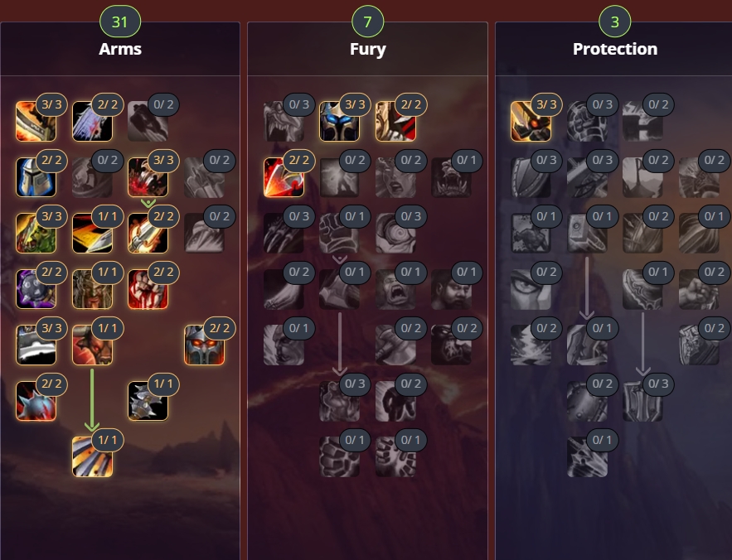Open the Protection tree header

pos(615,49)
